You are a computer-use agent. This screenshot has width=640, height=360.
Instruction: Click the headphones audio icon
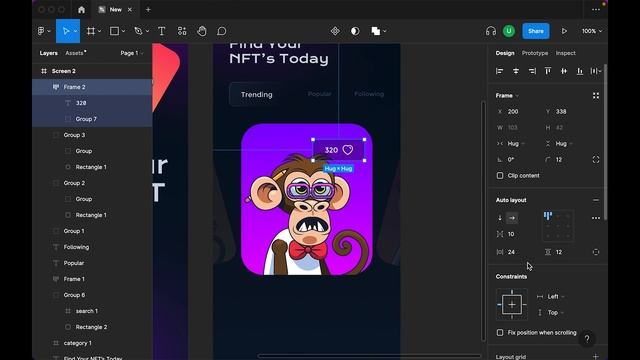click(491, 31)
